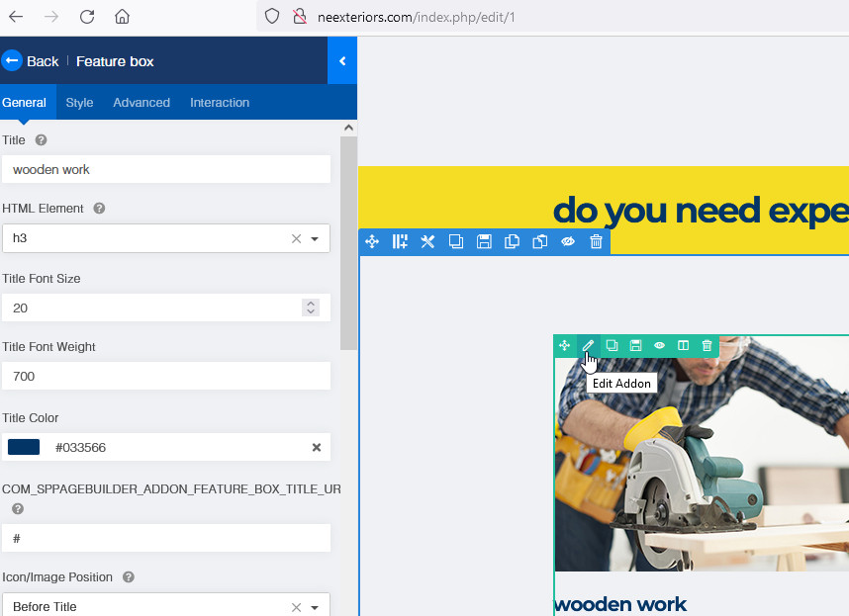Click the Title Color swatch #033566
Viewport: 849px width, 616px height.
pyautogui.click(x=24, y=447)
